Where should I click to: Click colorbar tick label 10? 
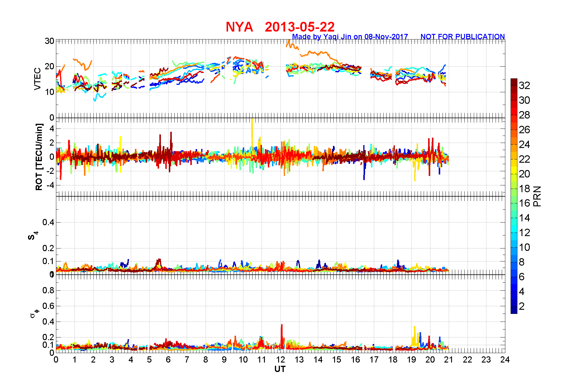[524, 247]
